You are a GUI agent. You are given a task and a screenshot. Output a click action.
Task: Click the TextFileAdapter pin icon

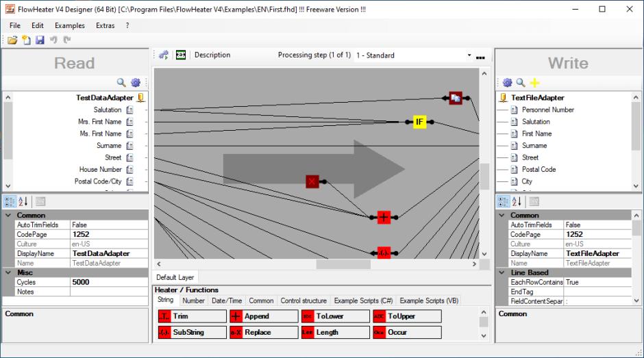point(503,98)
